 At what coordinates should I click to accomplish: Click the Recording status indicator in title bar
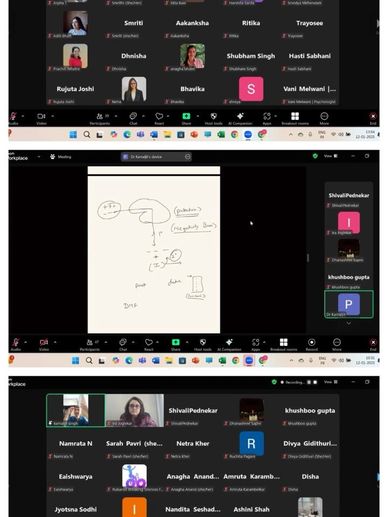(x=292, y=382)
